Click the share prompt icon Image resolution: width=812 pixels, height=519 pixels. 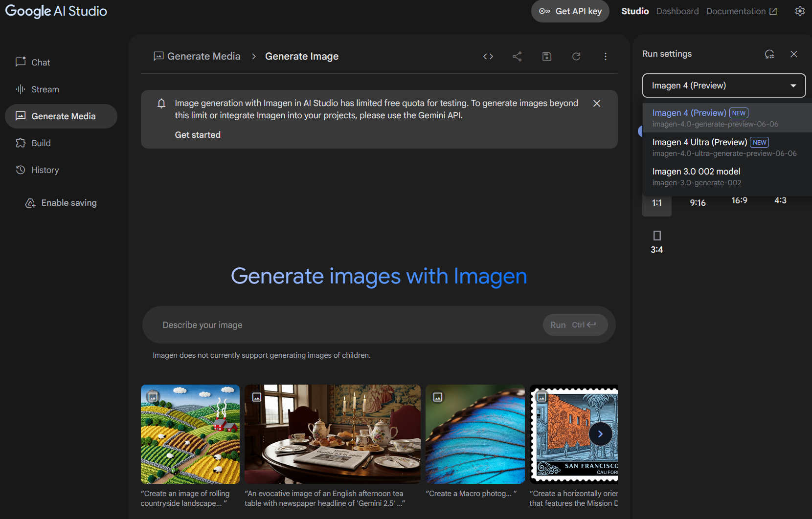tap(517, 57)
